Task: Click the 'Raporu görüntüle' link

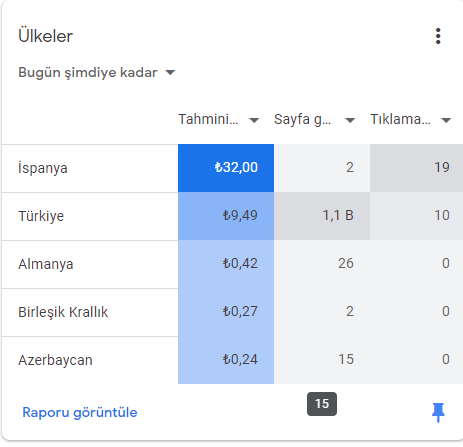Action: coord(80,412)
